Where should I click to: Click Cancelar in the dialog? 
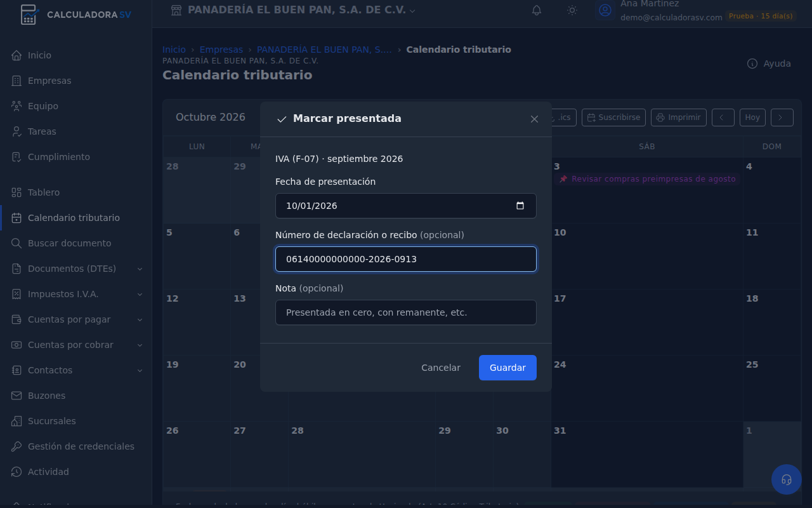point(441,368)
